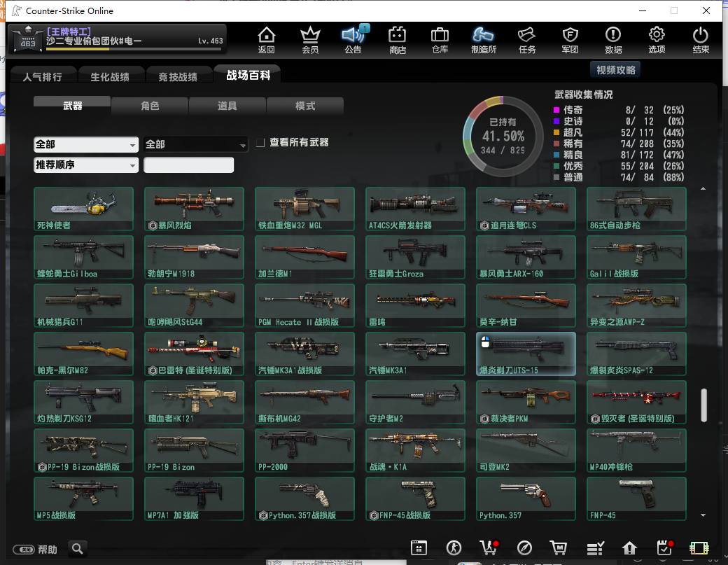Click the 视频攻略 button
This screenshot has width=728, height=565.
pos(615,70)
